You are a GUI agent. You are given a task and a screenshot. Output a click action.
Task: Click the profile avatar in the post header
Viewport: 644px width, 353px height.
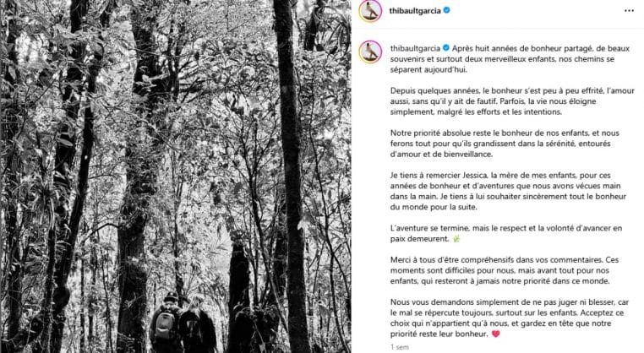(370, 11)
